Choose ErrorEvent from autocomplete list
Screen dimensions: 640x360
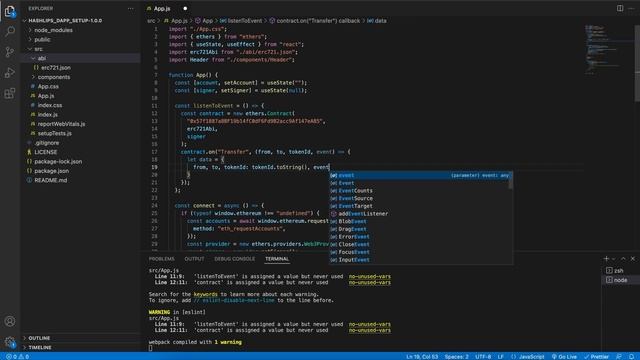pyautogui.click(x=419, y=237)
